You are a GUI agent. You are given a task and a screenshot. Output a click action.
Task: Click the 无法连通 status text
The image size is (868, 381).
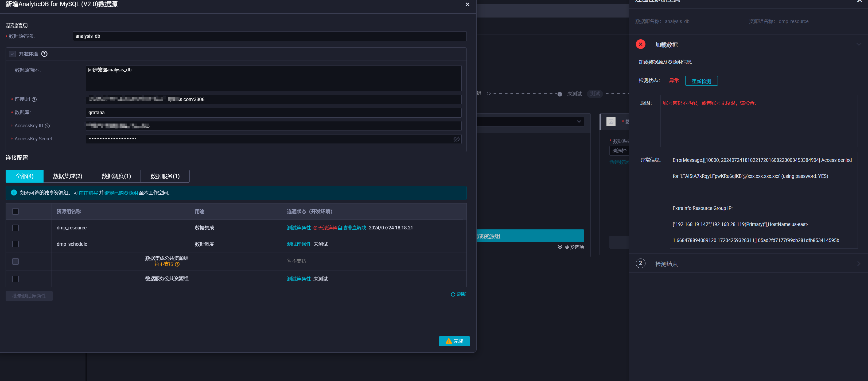pyautogui.click(x=328, y=228)
